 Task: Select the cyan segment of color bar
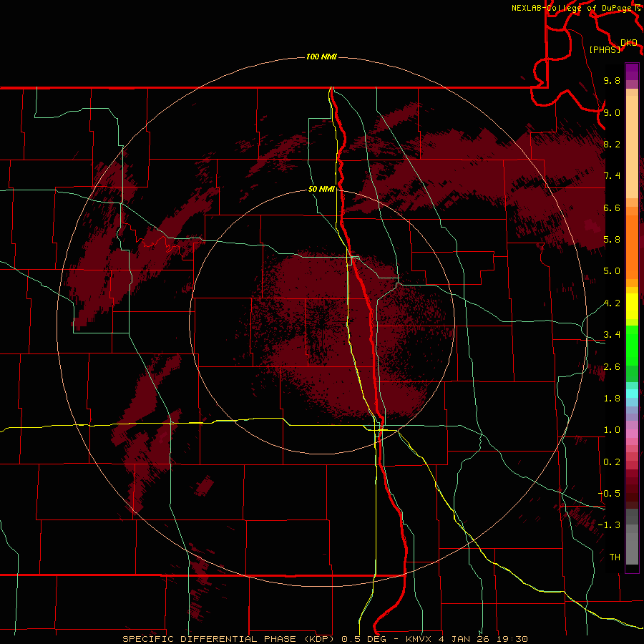(x=632, y=394)
